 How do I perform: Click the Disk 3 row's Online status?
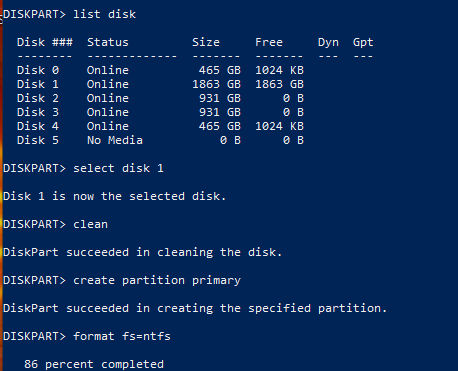point(108,112)
